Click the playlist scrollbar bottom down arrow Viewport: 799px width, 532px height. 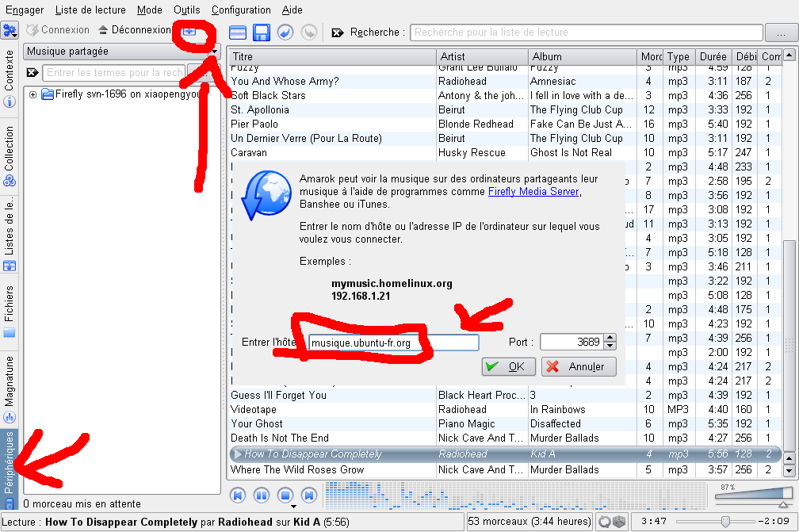point(789,472)
